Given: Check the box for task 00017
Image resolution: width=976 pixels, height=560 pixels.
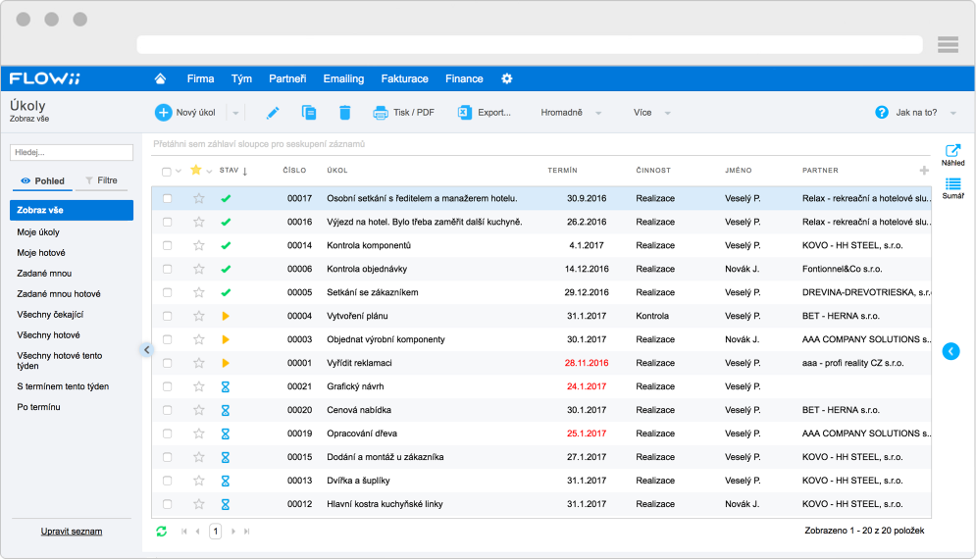Looking at the screenshot, I should [167, 198].
